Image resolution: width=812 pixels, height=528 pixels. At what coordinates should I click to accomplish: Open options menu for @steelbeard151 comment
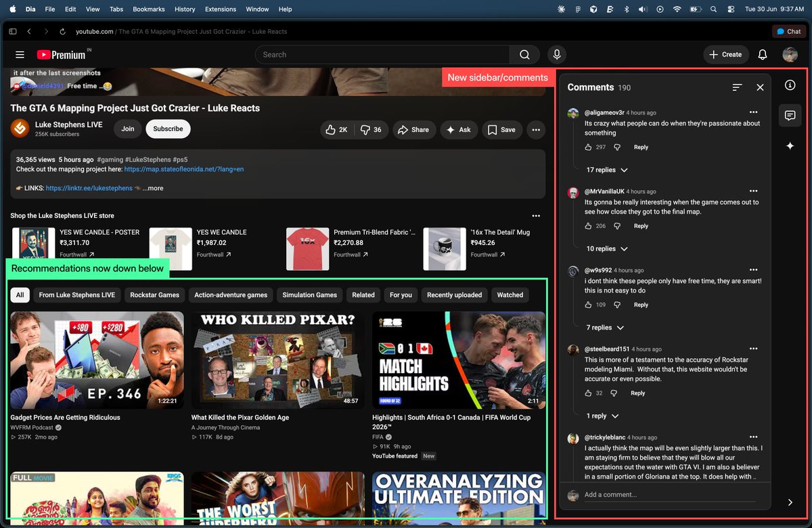point(753,349)
